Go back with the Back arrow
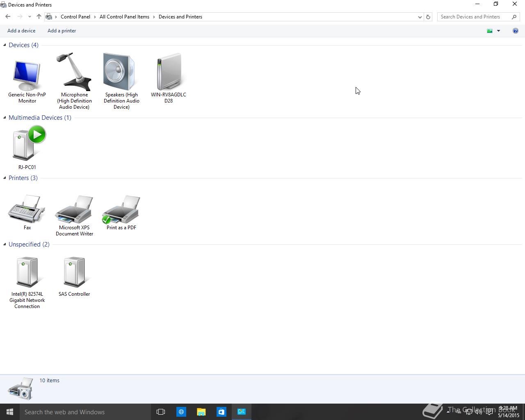The height and width of the screenshot is (420, 525). [8, 17]
